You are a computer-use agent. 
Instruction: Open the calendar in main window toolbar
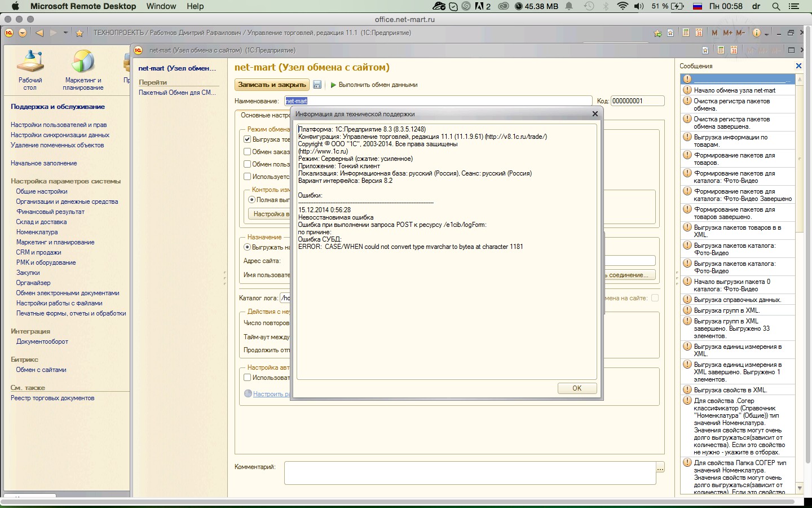pos(699,33)
